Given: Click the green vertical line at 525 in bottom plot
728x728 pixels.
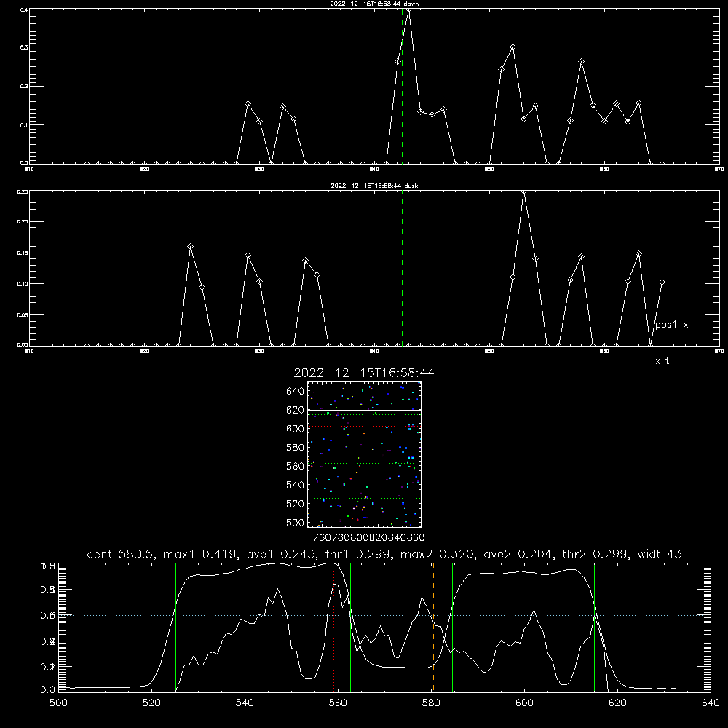Looking at the screenshot, I should [175, 628].
